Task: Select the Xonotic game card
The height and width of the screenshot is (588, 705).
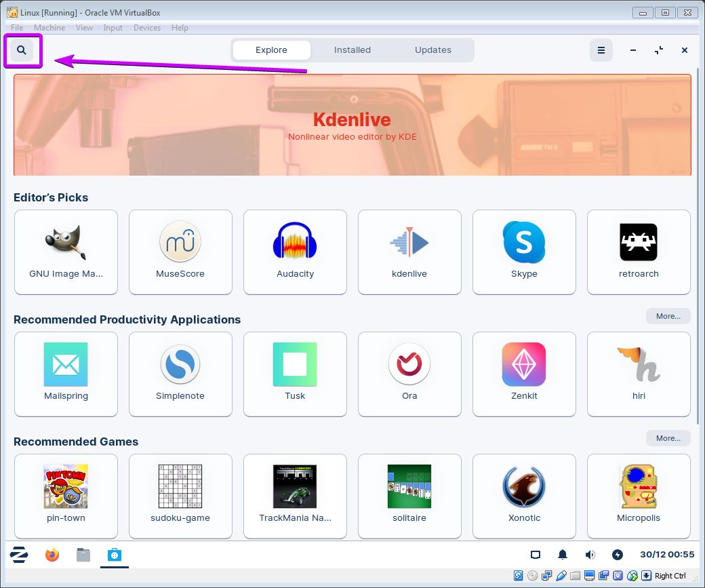Action: (x=524, y=496)
